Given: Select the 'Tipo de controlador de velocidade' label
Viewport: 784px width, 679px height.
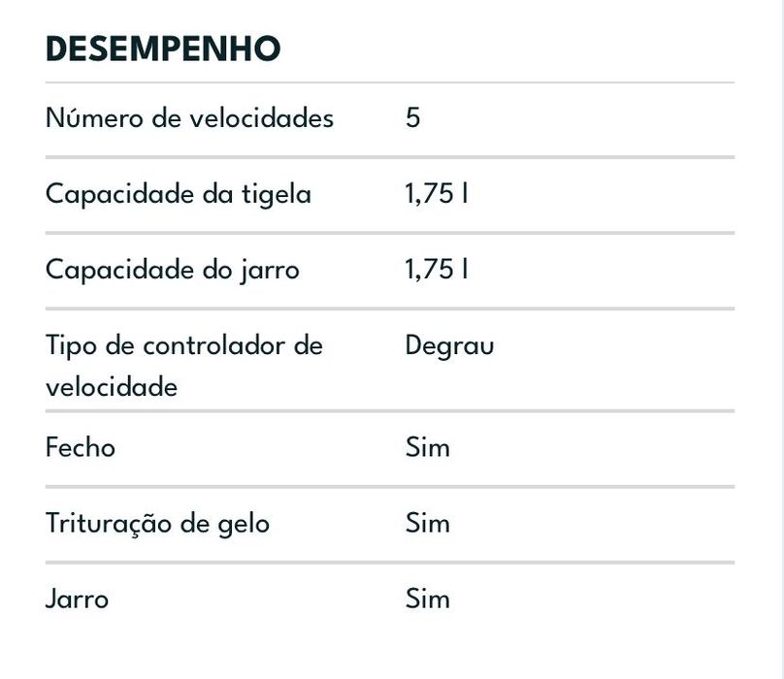Looking at the screenshot, I should click(x=184, y=366).
